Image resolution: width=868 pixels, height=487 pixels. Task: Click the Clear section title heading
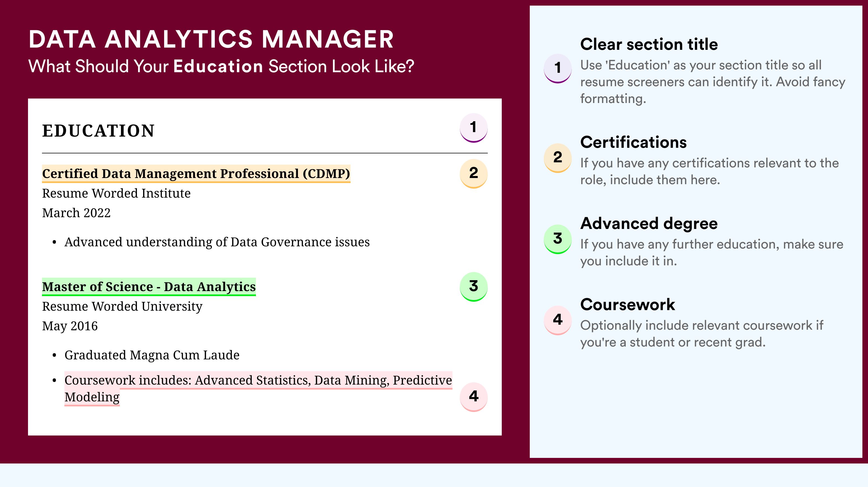pos(649,45)
